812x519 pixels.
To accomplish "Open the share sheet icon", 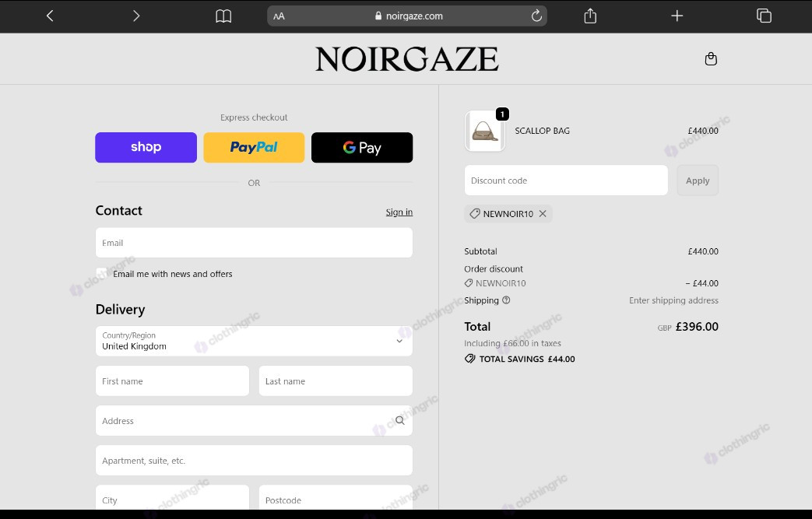I will pos(590,16).
